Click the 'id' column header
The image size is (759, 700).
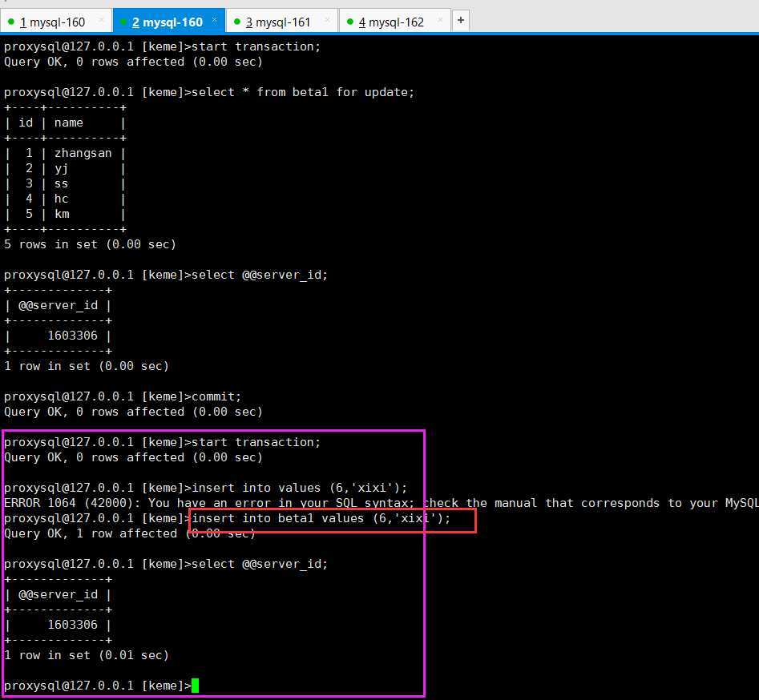(26, 123)
